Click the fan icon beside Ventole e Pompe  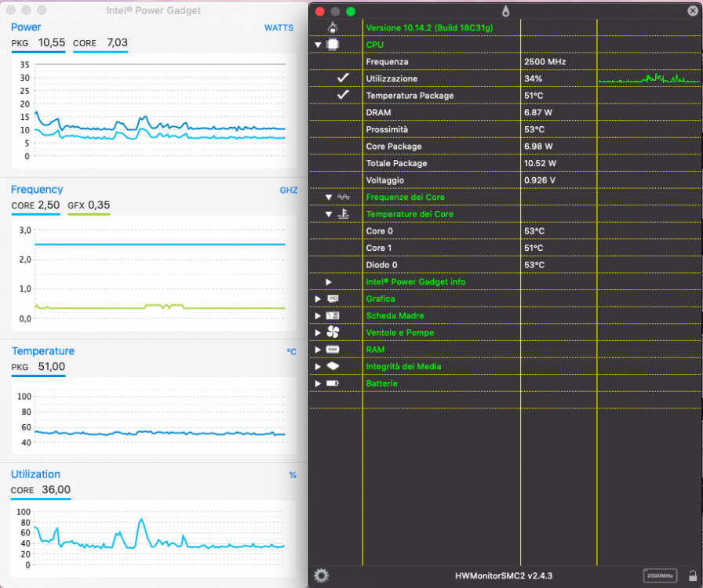333,332
